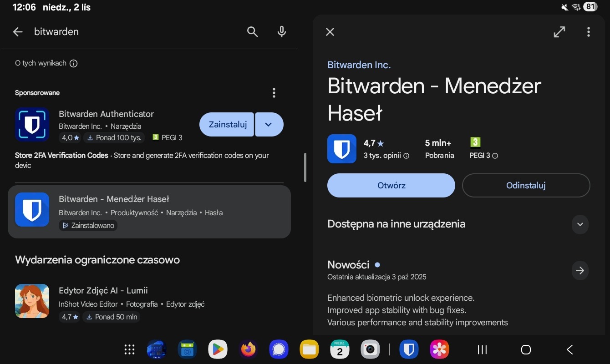Open the Bitwarden app with Otwórz
The image size is (610, 364).
[391, 185]
